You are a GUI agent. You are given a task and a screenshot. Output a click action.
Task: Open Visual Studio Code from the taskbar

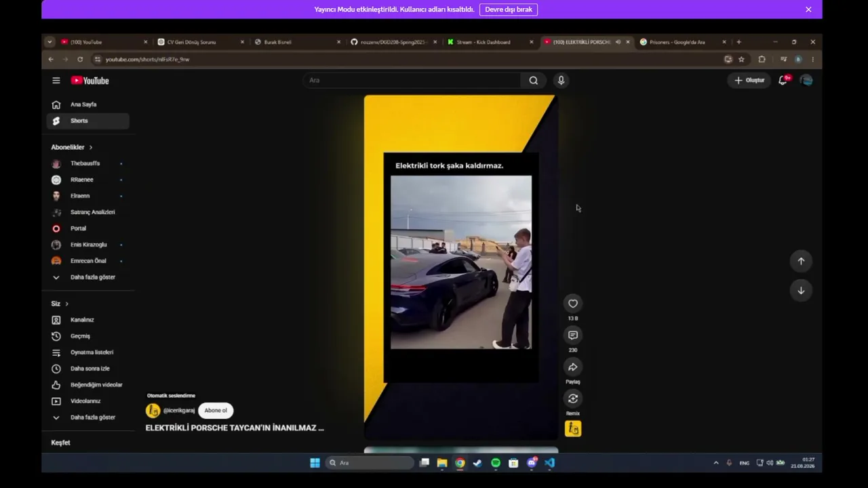coord(549,463)
